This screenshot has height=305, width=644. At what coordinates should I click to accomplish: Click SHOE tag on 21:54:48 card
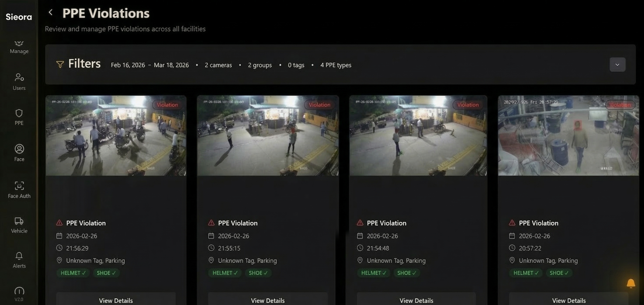[x=407, y=273]
